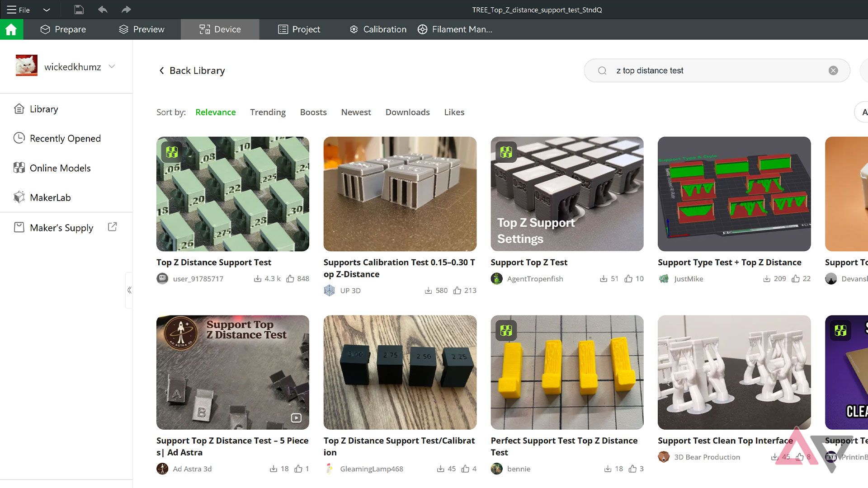Expand the dropdown arrow next to File
The width and height of the screenshot is (868, 488).
coord(47,9)
